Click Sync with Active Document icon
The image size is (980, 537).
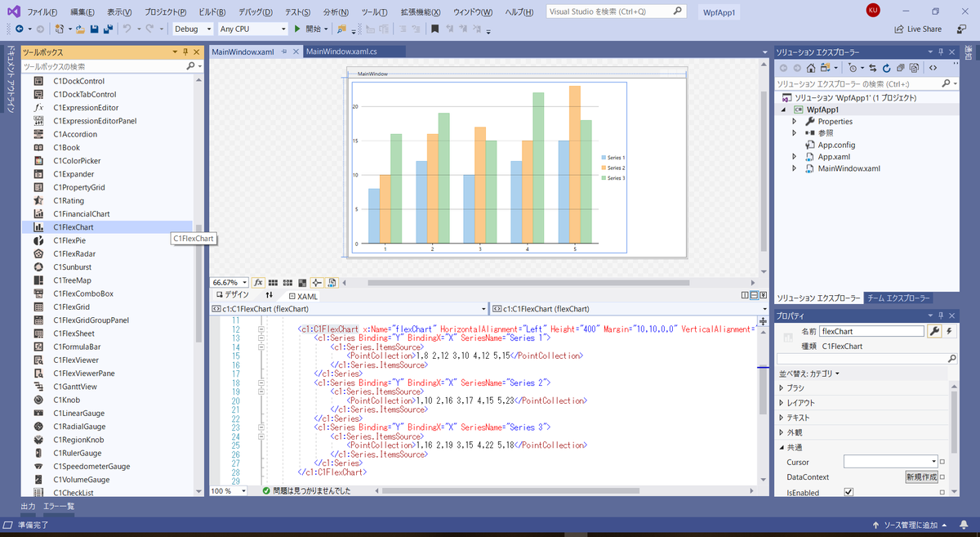pyautogui.click(x=873, y=68)
